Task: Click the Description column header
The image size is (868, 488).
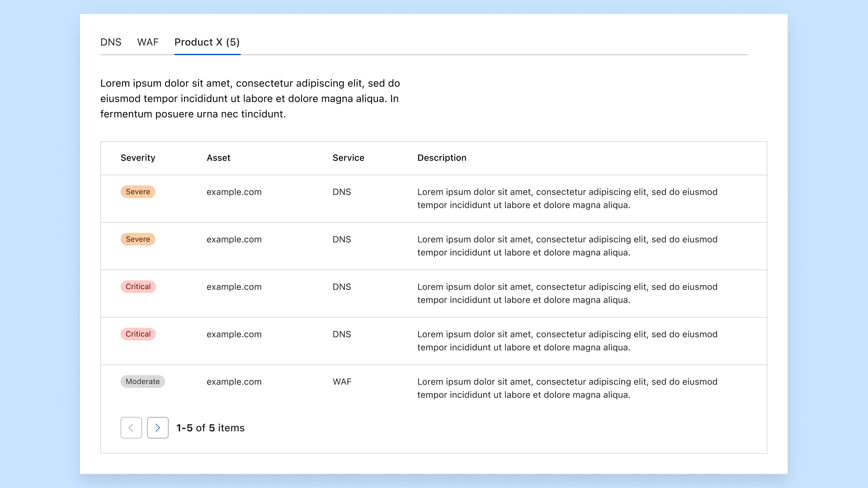Action: tap(442, 158)
